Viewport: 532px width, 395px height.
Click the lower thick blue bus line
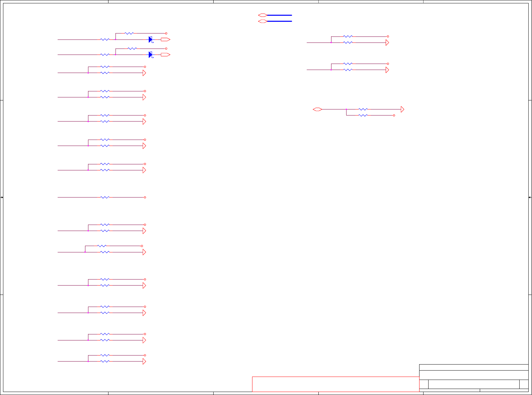[280, 21]
